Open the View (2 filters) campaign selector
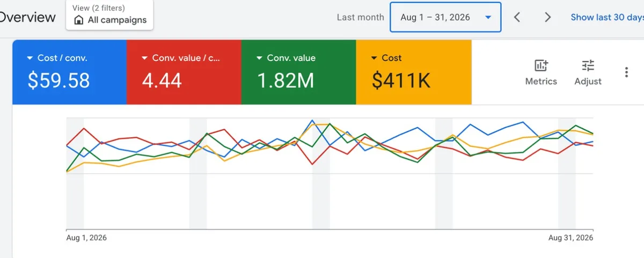 click(x=109, y=14)
